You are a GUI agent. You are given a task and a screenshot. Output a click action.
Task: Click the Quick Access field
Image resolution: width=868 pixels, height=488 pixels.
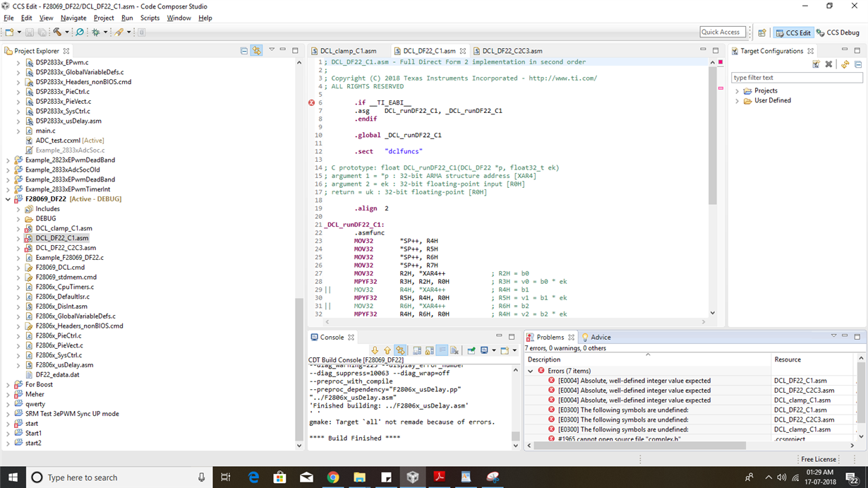click(x=721, y=32)
